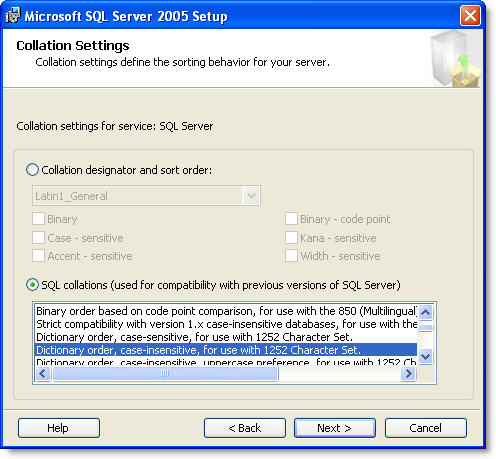Click the setup installer icon in title bar
The image size is (496, 459).
click(13, 15)
